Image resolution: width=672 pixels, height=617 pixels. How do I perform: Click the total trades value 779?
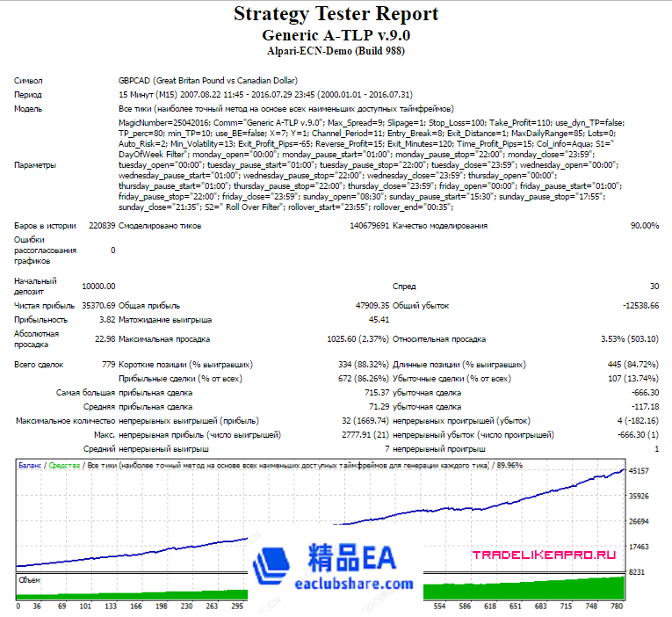click(109, 365)
